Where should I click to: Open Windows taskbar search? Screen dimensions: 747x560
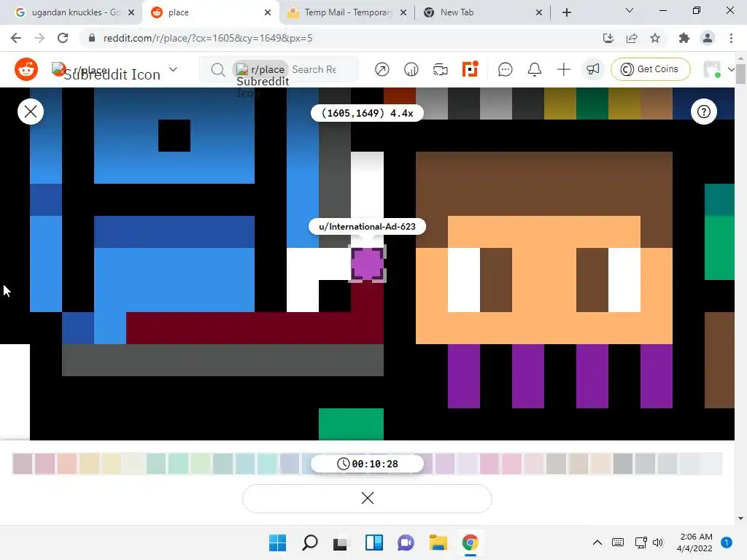(309, 542)
